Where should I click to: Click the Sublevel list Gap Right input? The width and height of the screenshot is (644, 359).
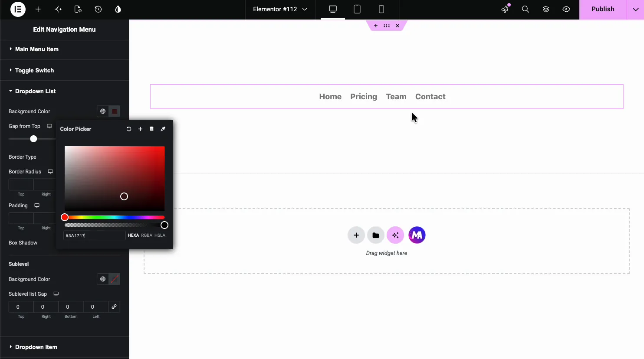click(x=46, y=307)
